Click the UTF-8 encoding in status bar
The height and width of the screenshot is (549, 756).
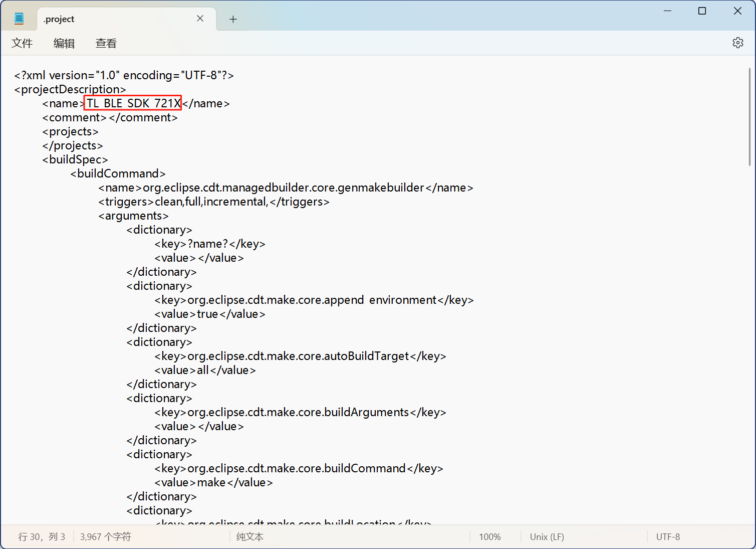click(668, 537)
